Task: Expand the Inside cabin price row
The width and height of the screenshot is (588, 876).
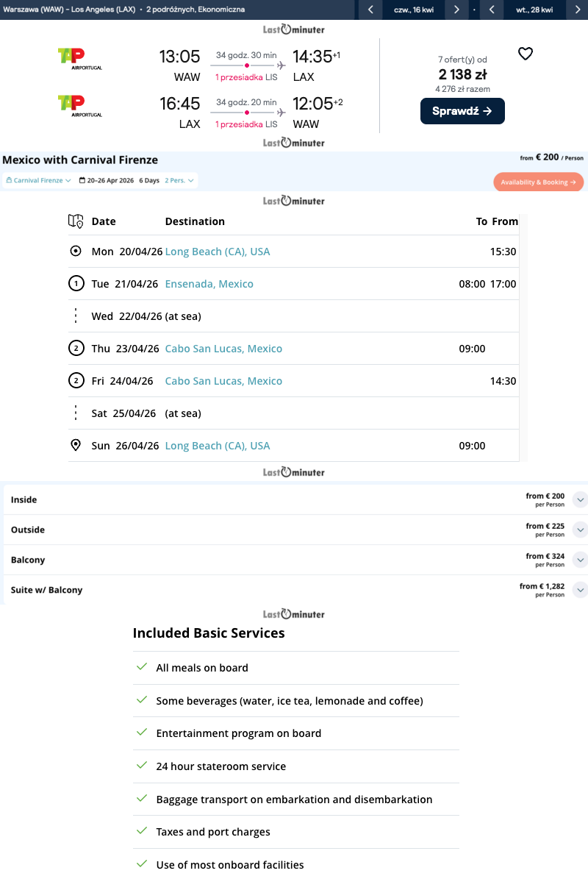Action: (579, 500)
